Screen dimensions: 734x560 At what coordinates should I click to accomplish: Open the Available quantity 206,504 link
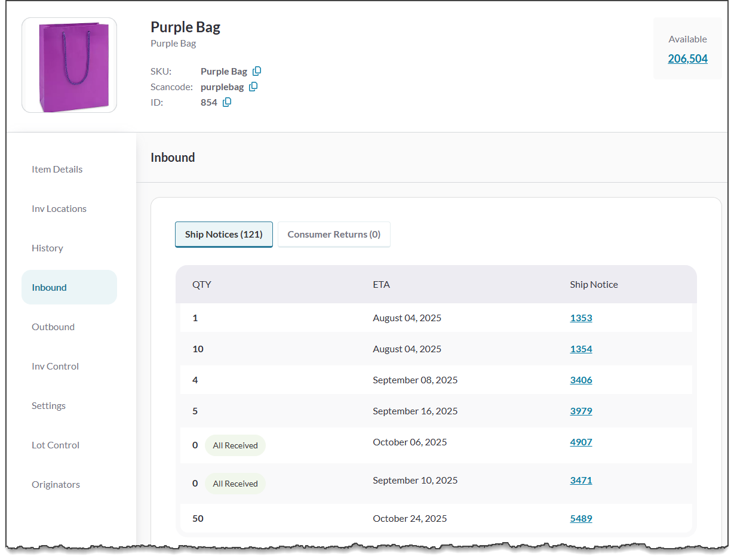pyautogui.click(x=687, y=59)
